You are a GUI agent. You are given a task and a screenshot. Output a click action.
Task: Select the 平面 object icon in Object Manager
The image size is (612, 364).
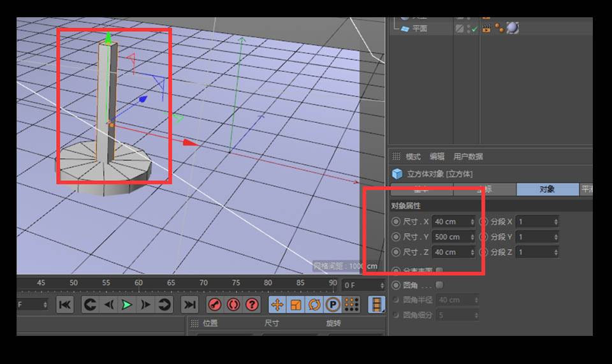405,29
